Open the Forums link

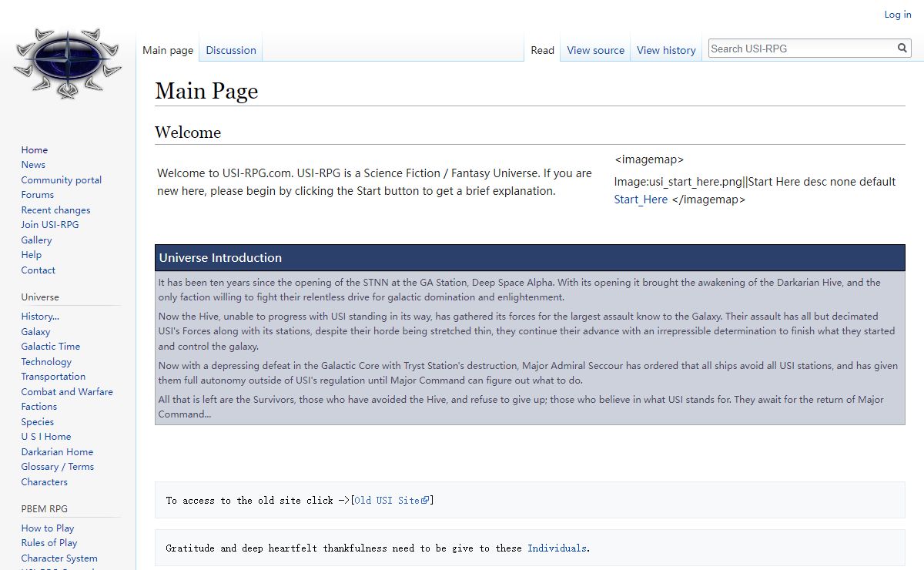click(x=38, y=194)
